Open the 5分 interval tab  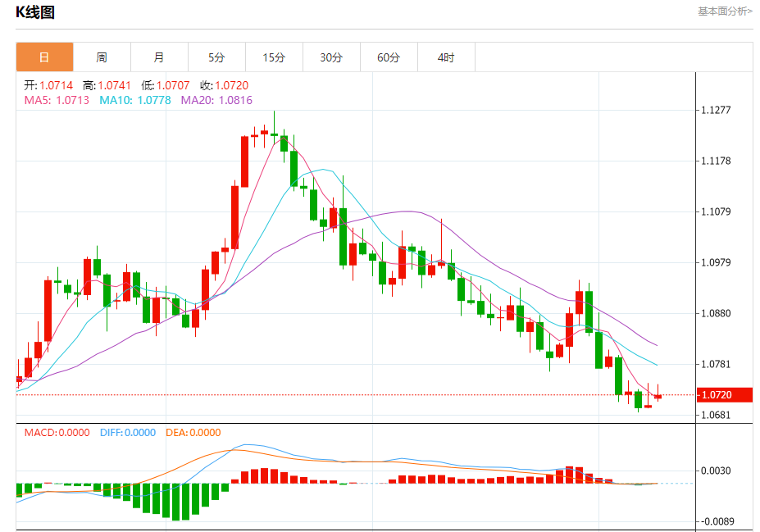216,57
